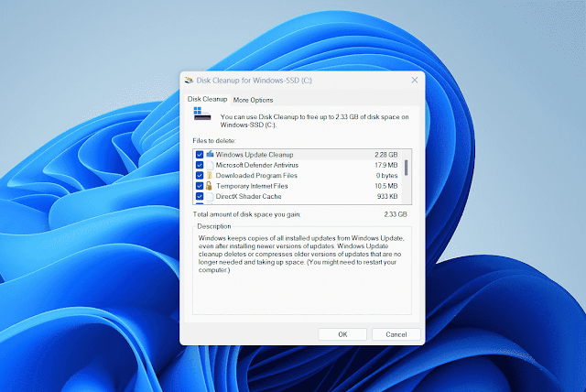Click the Description group label
This screenshot has height=392, width=586.
pyautogui.click(x=214, y=226)
